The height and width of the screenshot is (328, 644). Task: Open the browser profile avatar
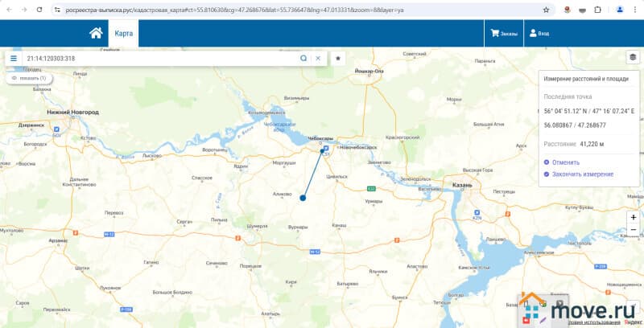pyautogui.click(x=620, y=10)
